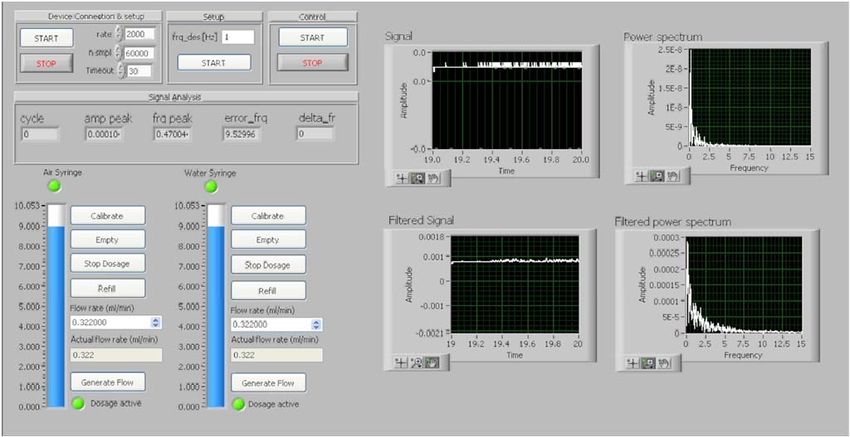
Task: Click Air Syringe flow rate stepper arrows
Action: click(156, 322)
